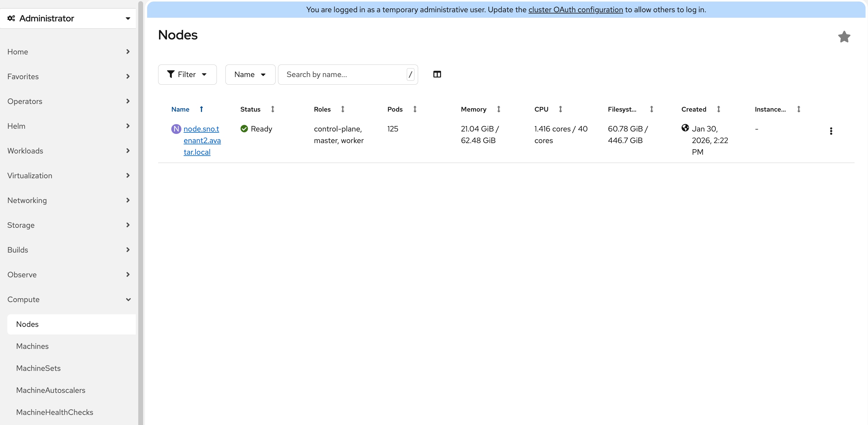Viewport: 868px width, 425px height.
Task: Focus the Search by name field
Action: point(348,74)
